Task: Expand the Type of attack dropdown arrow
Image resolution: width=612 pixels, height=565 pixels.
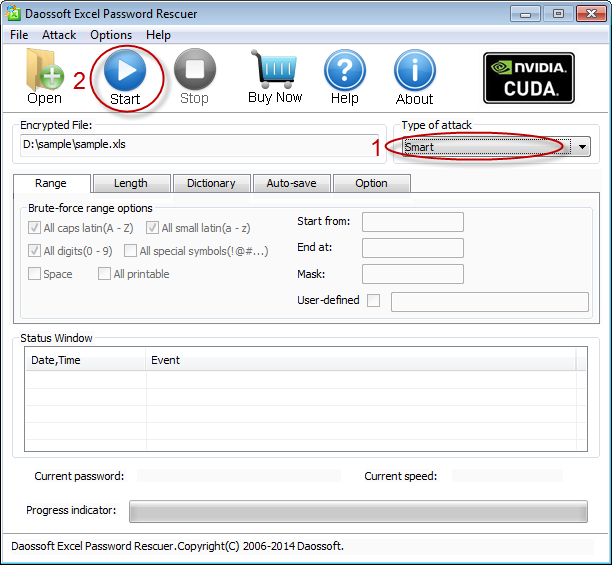Action: pos(582,147)
